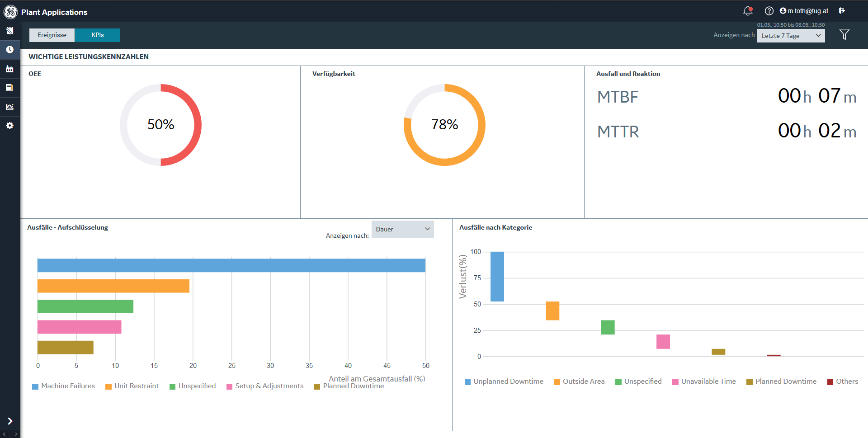Screen dimensions: 868x438
Task: Toggle the Others legend entry
Action: 843,381
